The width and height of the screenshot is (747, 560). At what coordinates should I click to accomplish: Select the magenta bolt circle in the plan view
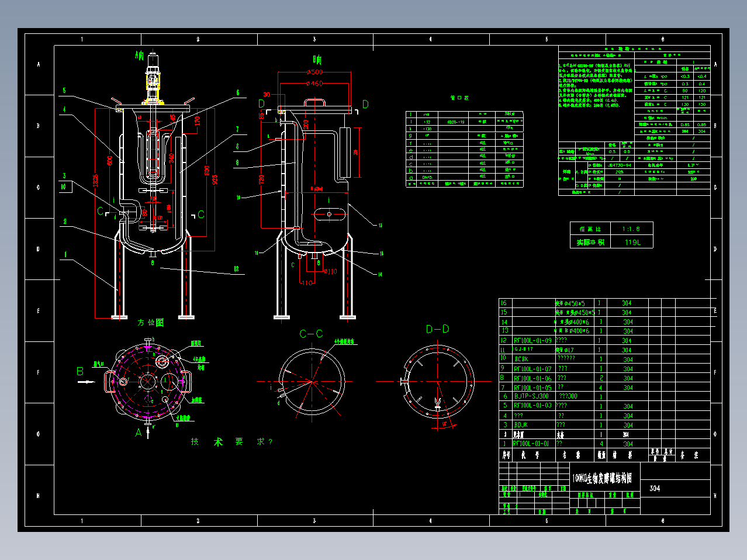(x=148, y=381)
